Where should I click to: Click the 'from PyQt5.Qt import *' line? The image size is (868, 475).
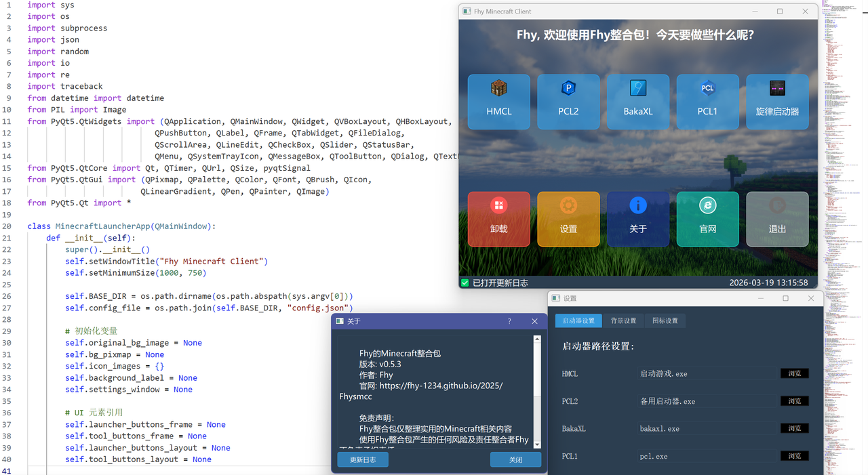(x=79, y=203)
